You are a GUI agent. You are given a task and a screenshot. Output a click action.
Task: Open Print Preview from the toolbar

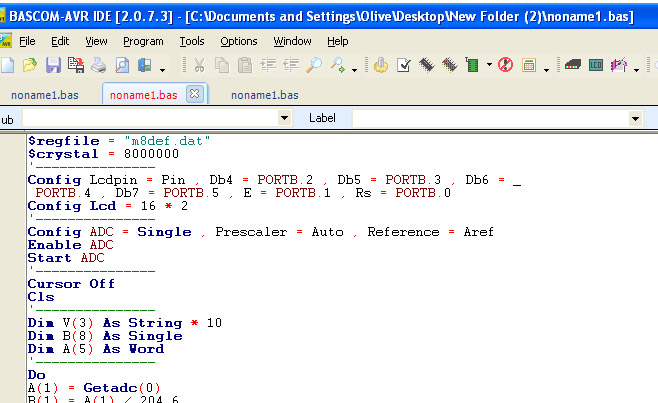tap(122, 65)
